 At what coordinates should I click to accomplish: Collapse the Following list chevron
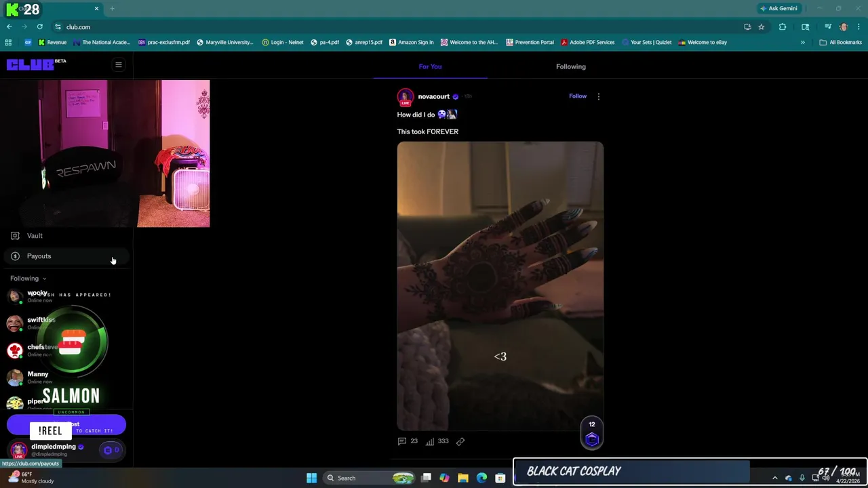pyautogui.click(x=44, y=279)
